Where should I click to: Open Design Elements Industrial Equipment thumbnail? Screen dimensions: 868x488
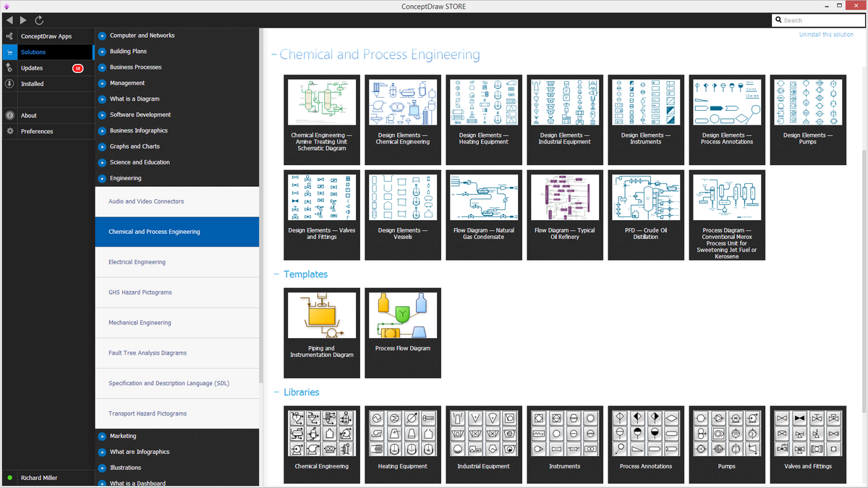click(x=565, y=103)
